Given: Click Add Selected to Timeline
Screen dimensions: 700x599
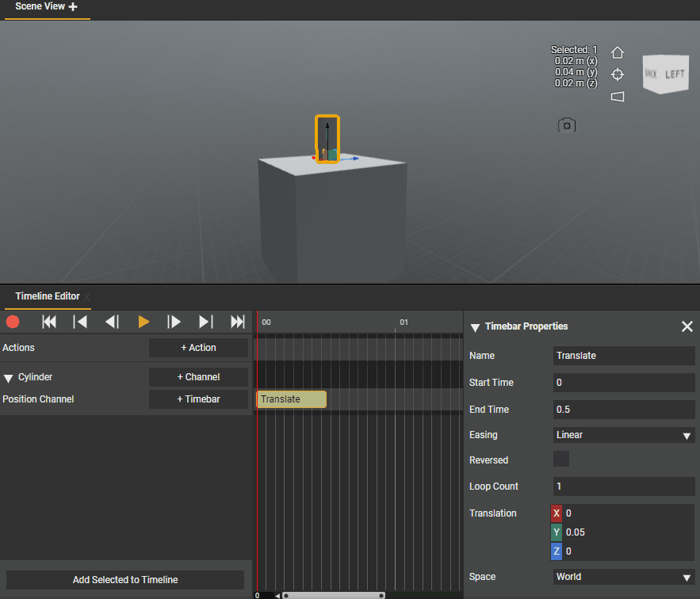Looking at the screenshot, I should point(125,580).
